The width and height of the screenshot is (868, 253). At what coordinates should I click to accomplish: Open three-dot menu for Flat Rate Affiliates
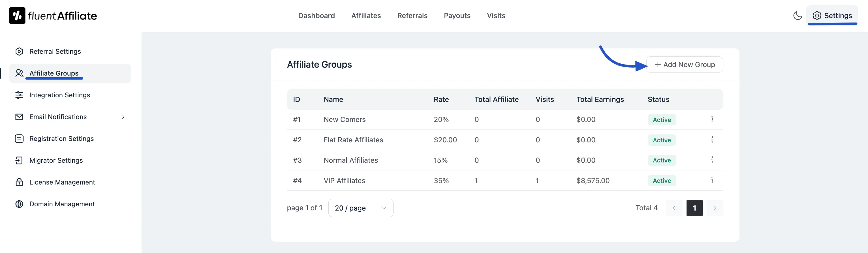point(712,140)
